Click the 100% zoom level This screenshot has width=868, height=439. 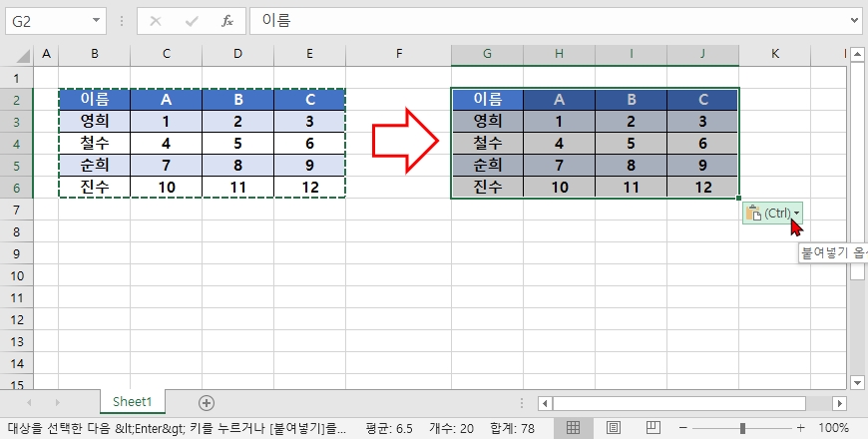point(834,428)
